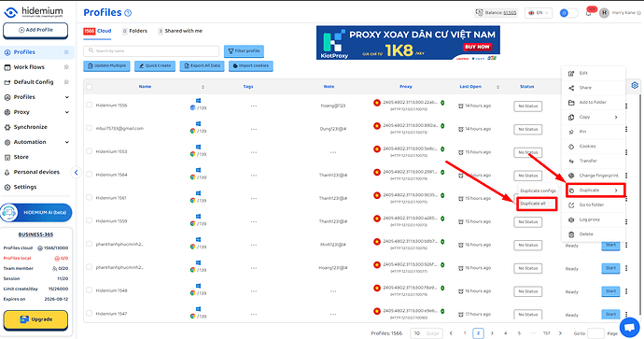
Task: Expand the Copy submenu arrow
Action: (616, 118)
